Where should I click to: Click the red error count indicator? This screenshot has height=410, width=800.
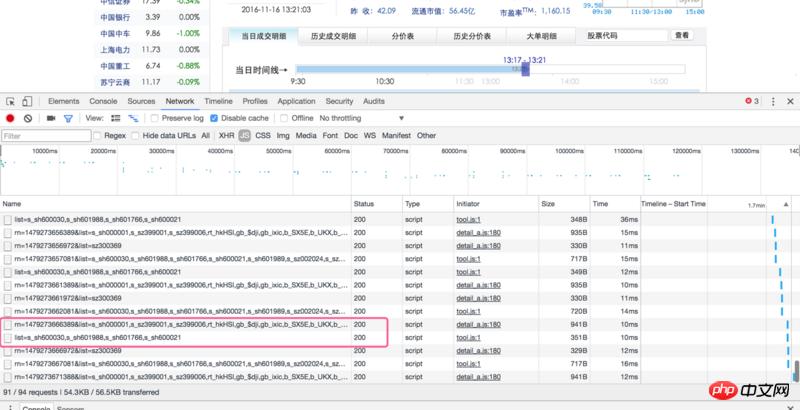coord(750,101)
